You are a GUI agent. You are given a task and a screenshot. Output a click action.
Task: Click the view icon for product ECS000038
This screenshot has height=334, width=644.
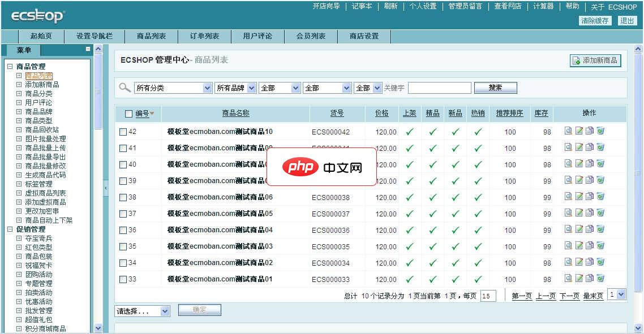568,196
